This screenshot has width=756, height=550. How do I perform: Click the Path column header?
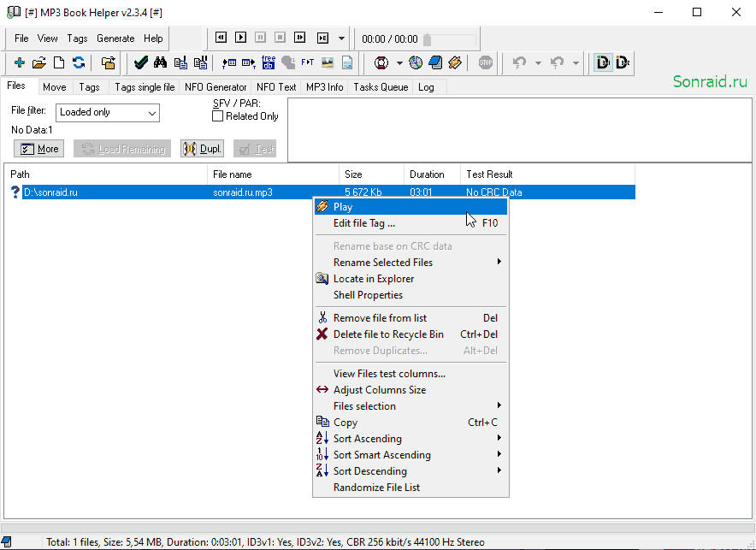pos(106,174)
